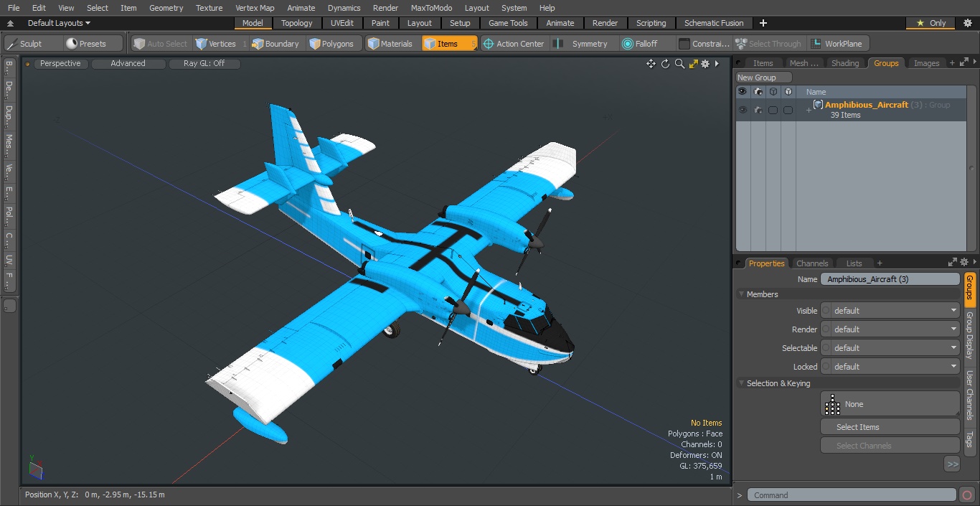Screen dimensions: 980x506
Task: Click the Amphibious_Aircraft group cube icon
Action: click(x=818, y=105)
